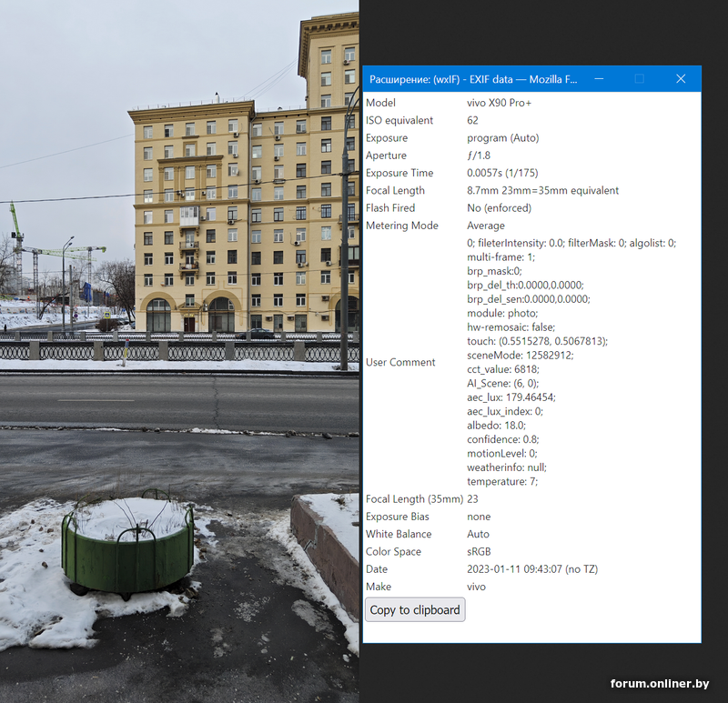Select the 'brp_mask:0;' line

click(x=494, y=271)
